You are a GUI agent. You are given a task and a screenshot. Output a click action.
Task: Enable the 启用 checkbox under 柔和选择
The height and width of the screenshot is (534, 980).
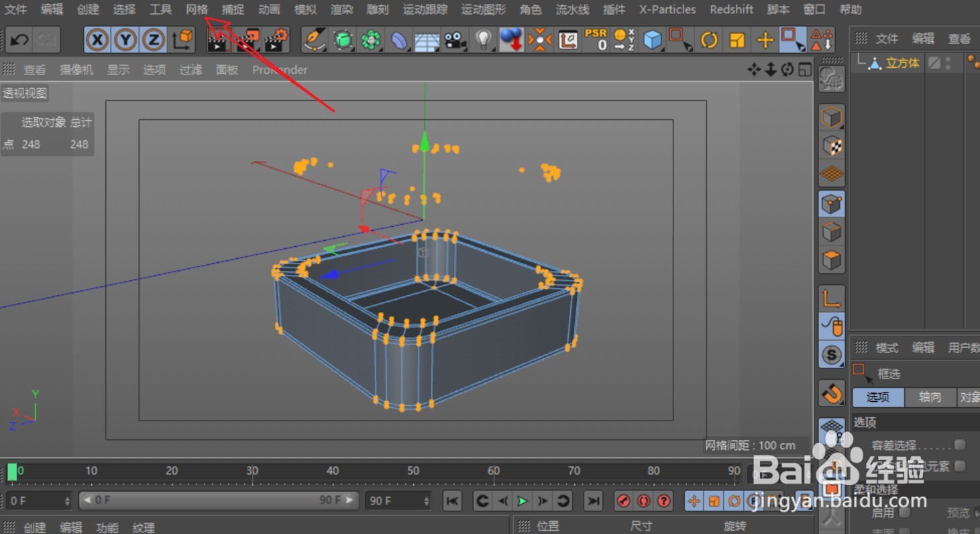[903, 512]
